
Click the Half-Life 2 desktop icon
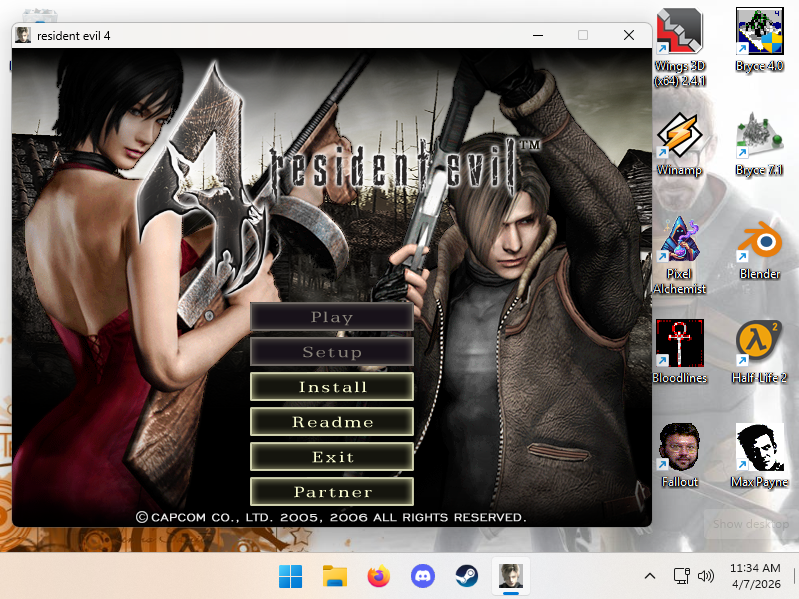pyautogui.click(x=759, y=351)
